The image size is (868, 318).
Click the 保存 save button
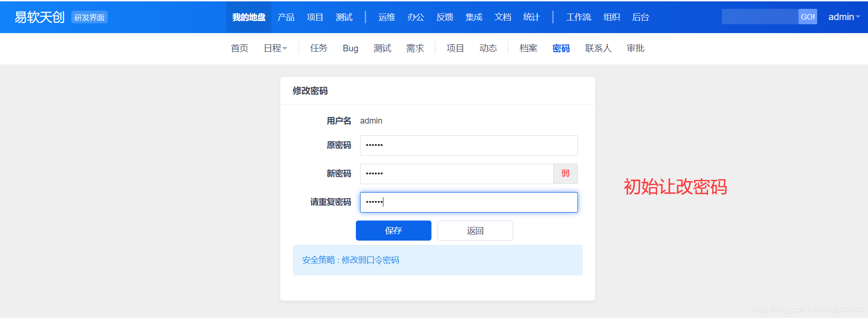tap(394, 231)
